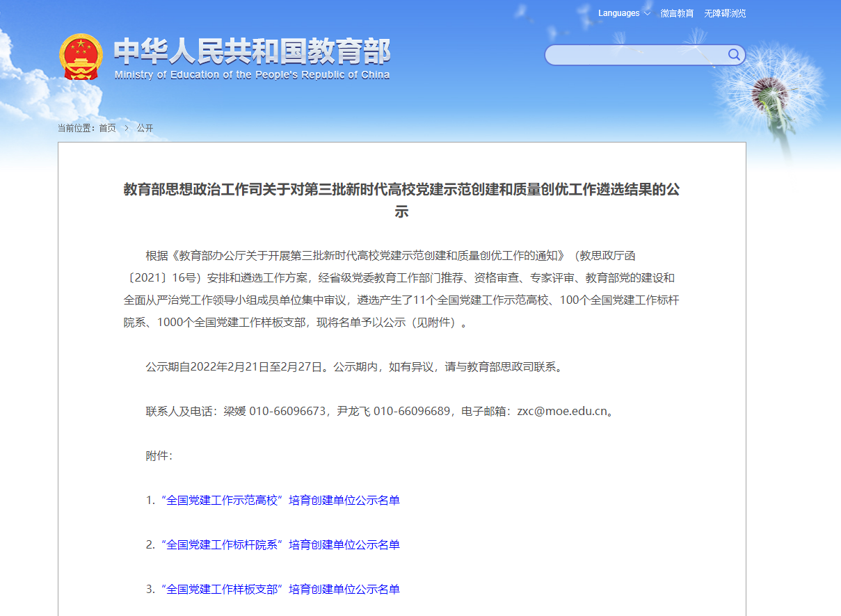Open 公开 in the breadcrumb
This screenshot has width=841, height=616.
[145, 128]
